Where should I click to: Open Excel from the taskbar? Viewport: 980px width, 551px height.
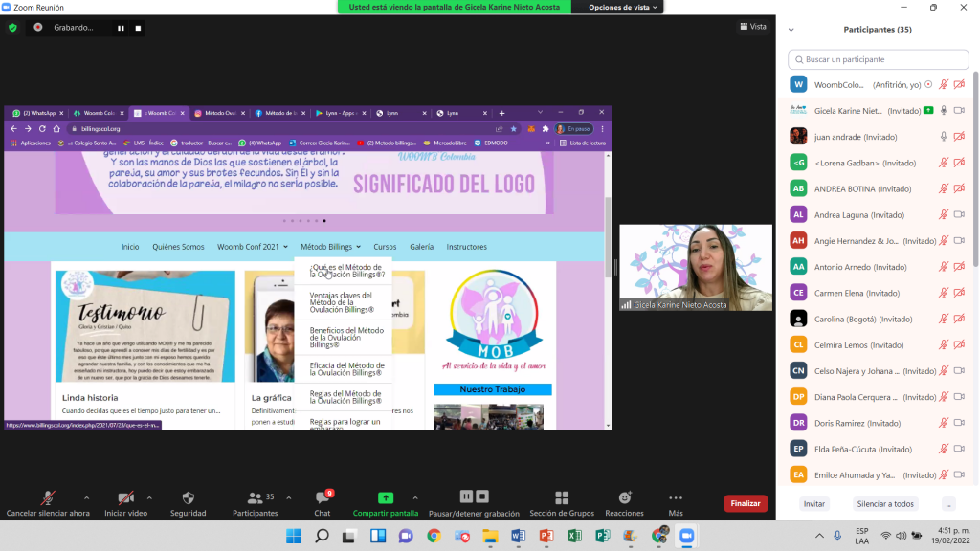[x=574, y=536]
